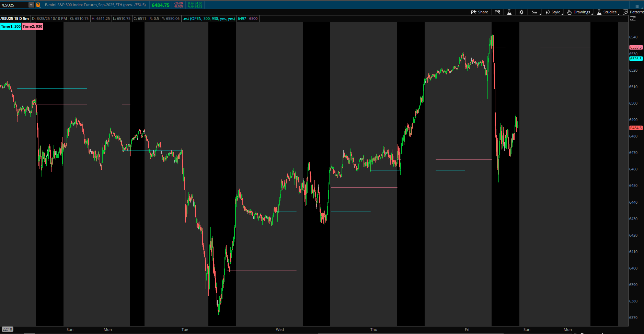Open the /ESU25 symbol dropdown arrow
This screenshot has width=644, height=334.
pyautogui.click(x=31, y=5)
